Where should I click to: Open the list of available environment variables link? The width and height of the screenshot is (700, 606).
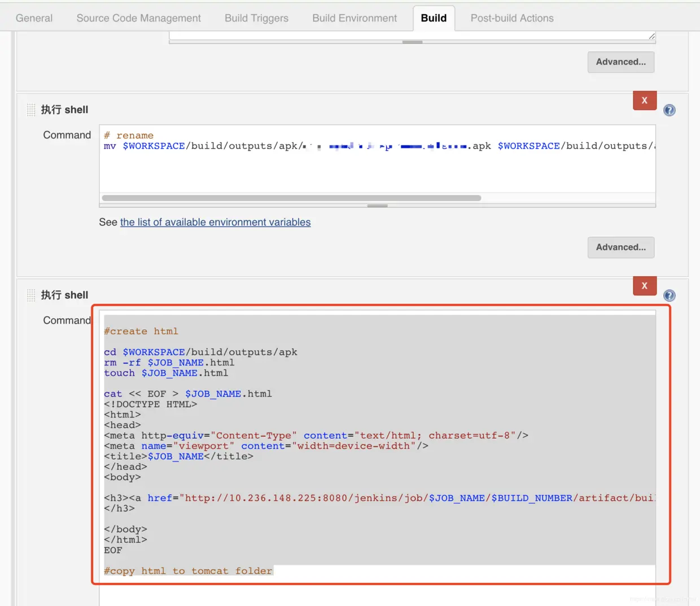pos(215,223)
